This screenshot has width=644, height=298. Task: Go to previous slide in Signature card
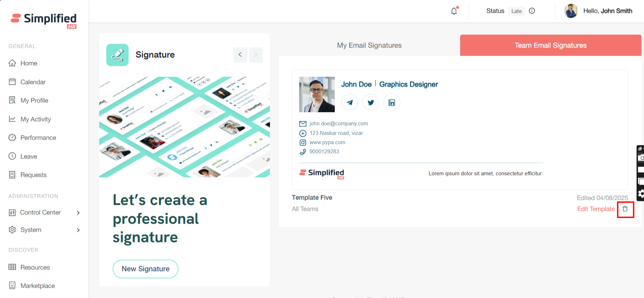240,55
